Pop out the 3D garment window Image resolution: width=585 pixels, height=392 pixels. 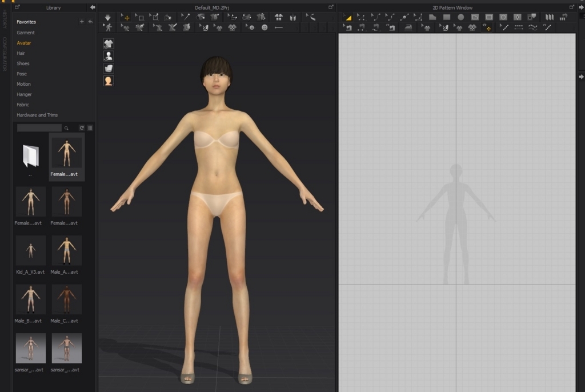point(331,7)
